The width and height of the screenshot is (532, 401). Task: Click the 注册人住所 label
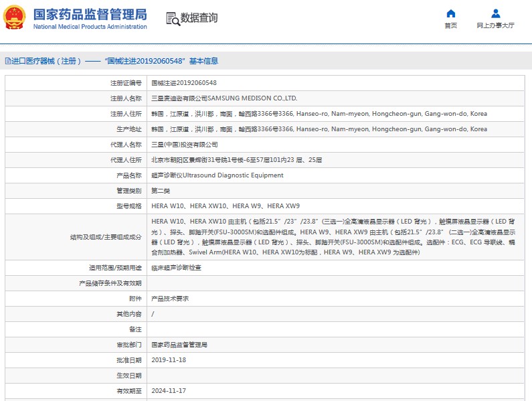[x=126, y=114]
